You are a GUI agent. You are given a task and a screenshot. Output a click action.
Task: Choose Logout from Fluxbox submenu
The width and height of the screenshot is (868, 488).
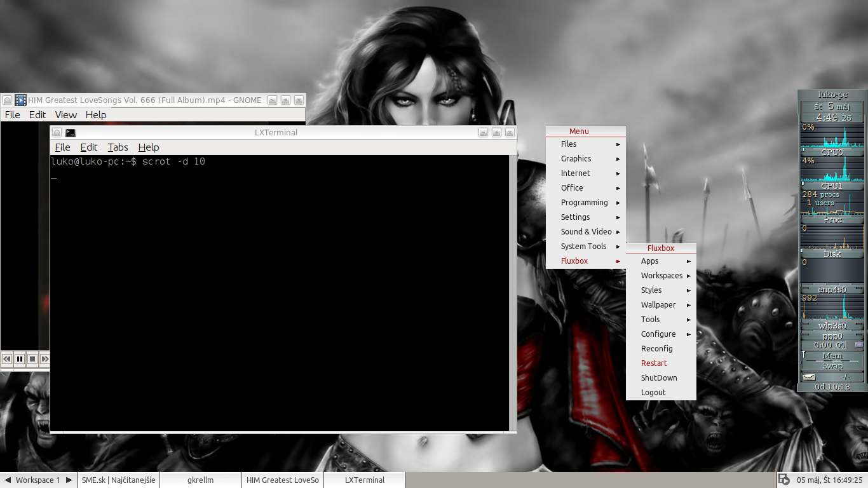[x=661, y=393]
